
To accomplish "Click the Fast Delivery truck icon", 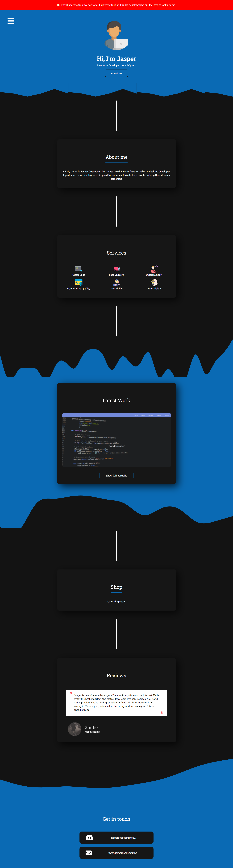I will (117, 269).
